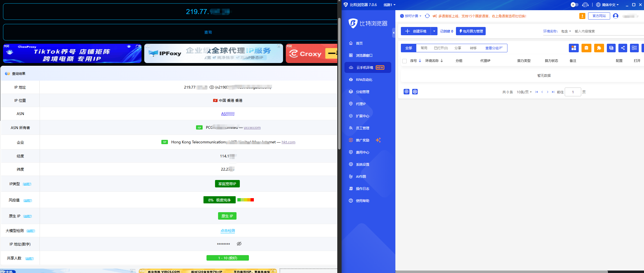The height and width of the screenshot is (273, 644).
Task: Open the 简体中文 language dropdown
Action: click(x=607, y=5)
